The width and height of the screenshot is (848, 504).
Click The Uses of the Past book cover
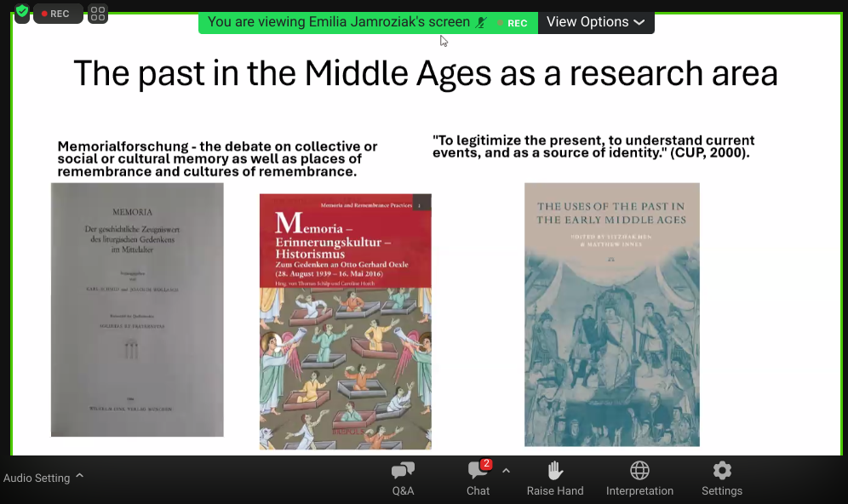(x=611, y=314)
